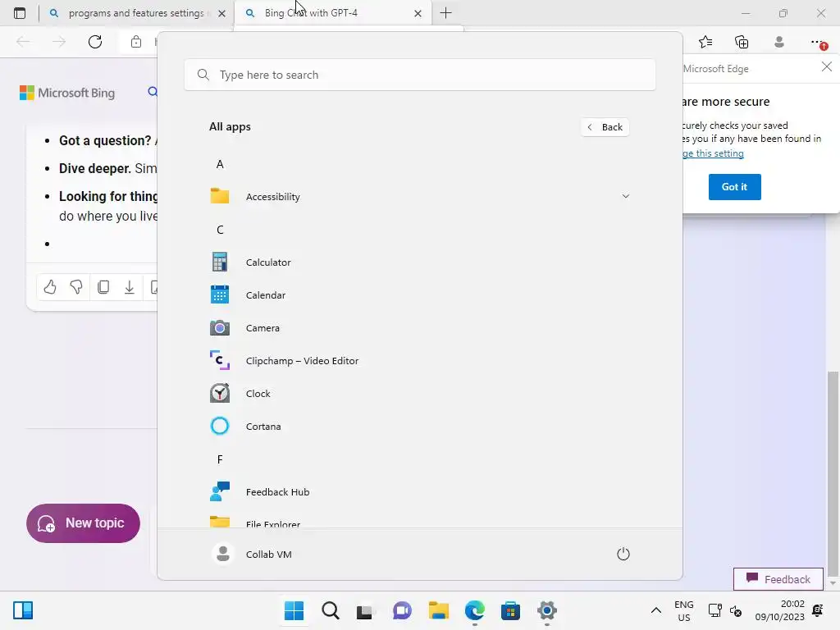Go to the Microsoft Bing logo
840x630 pixels.
click(67, 94)
